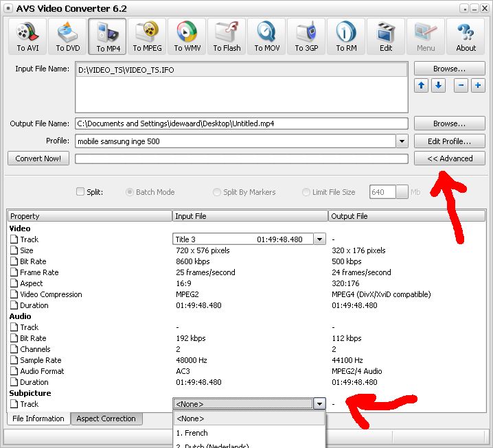Select the To 3GP mobile format
This screenshot has height=448, width=493.
pos(306,36)
